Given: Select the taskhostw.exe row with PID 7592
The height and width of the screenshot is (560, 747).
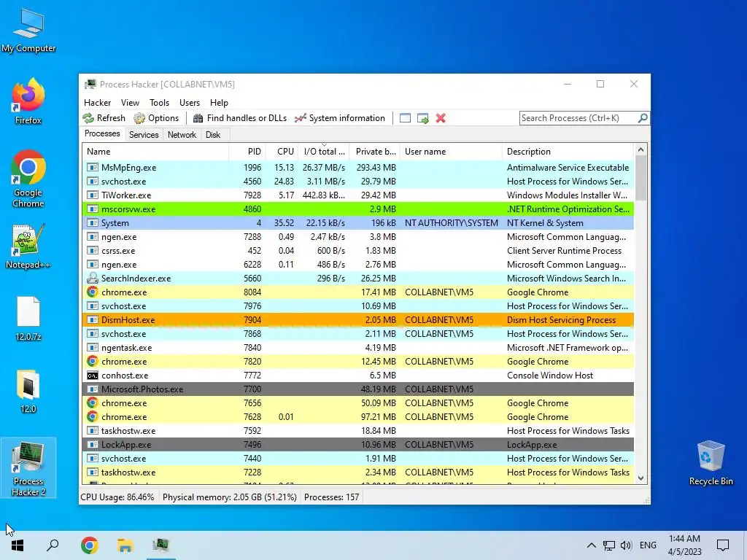Looking at the screenshot, I should coord(357,430).
